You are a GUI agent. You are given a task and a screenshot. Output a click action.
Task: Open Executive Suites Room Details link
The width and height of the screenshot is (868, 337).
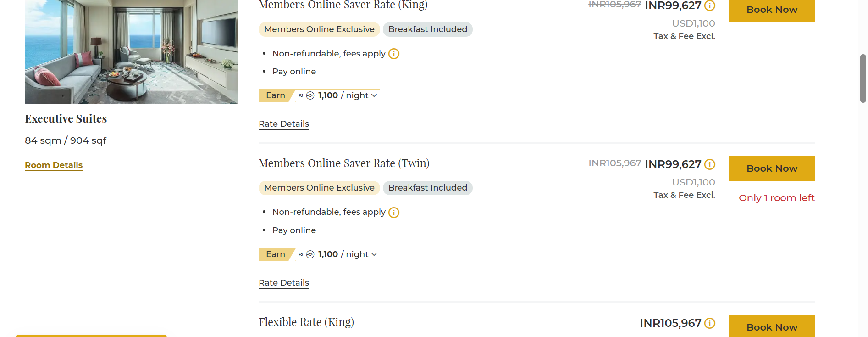pyautogui.click(x=54, y=165)
